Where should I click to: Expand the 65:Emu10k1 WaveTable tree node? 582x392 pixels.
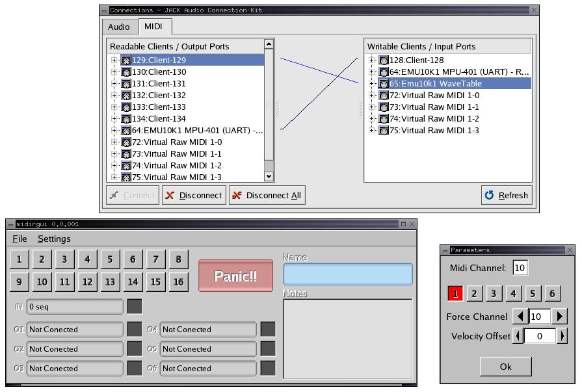pyautogui.click(x=372, y=84)
